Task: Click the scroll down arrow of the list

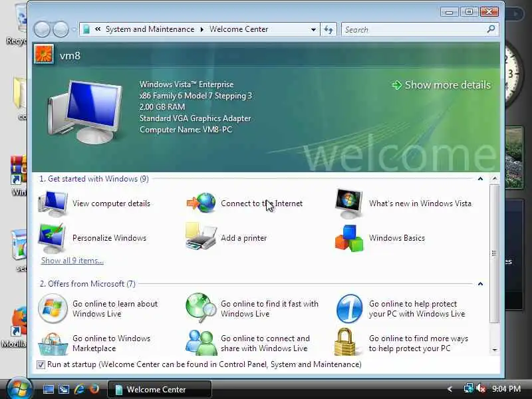Action: pos(494,350)
